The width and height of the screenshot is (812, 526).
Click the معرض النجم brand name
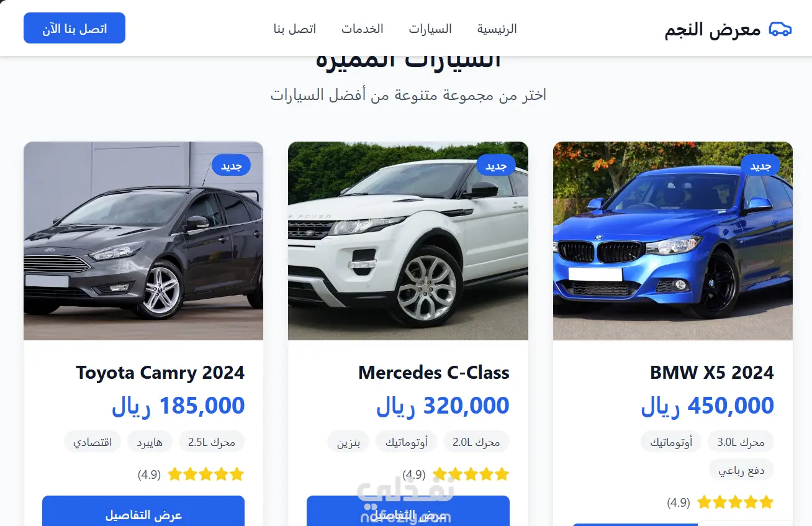713,29
